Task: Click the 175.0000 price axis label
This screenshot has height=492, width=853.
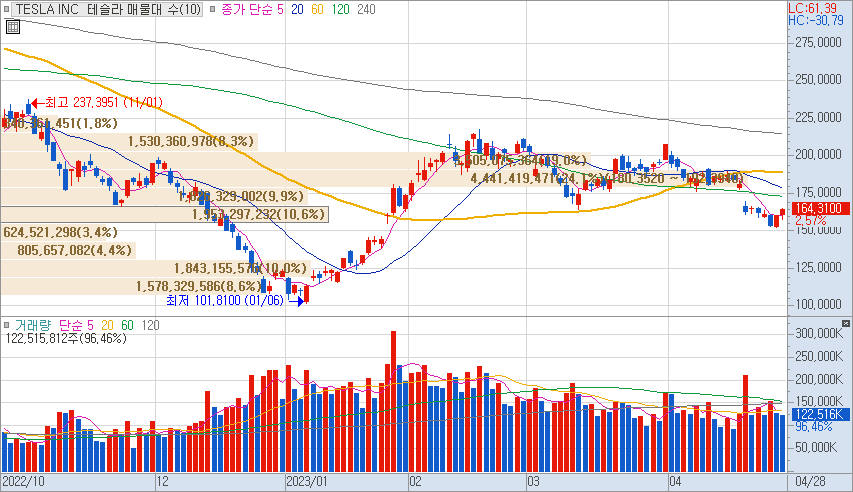Action: (818, 192)
